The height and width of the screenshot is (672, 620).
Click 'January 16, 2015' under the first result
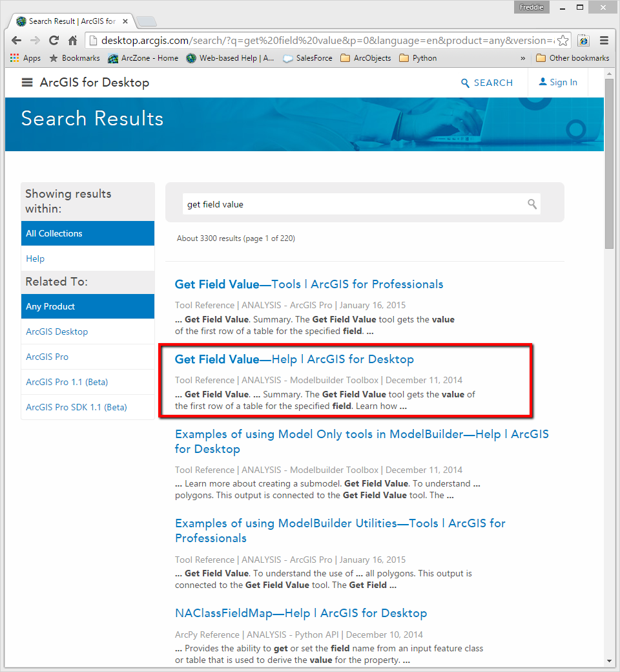tap(373, 305)
